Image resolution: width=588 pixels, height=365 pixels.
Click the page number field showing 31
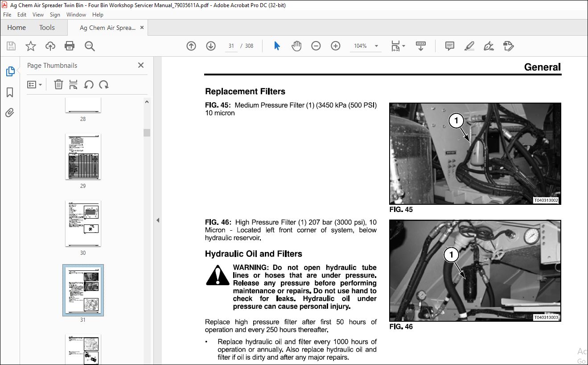click(231, 46)
